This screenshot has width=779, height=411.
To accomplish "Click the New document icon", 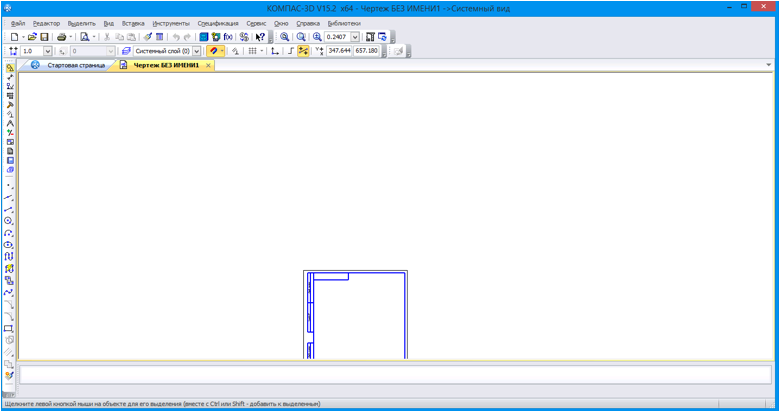I will pos(14,37).
